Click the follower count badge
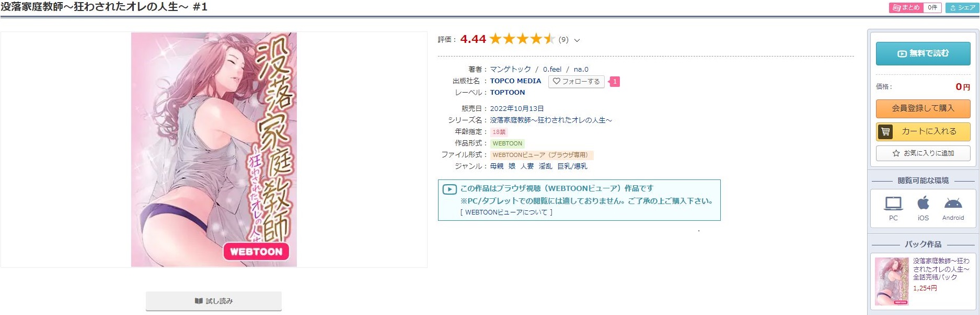Viewport: 980px width, 315px height. (x=615, y=82)
